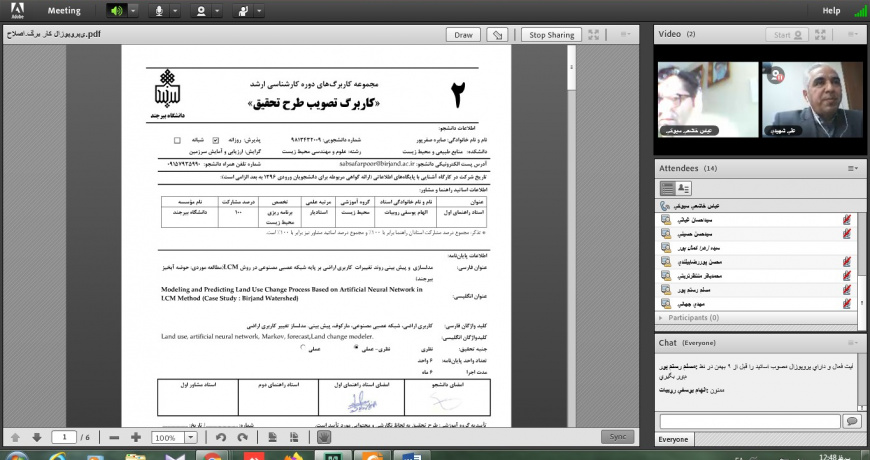Open the Meeting menu
The height and width of the screenshot is (460, 870).
pyautogui.click(x=64, y=11)
